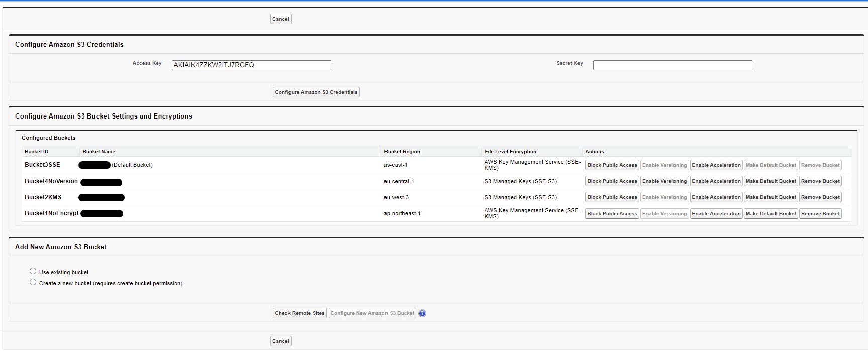Click the help question mark icon
Screen dimensions: 868x351
(x=422, y=313)
